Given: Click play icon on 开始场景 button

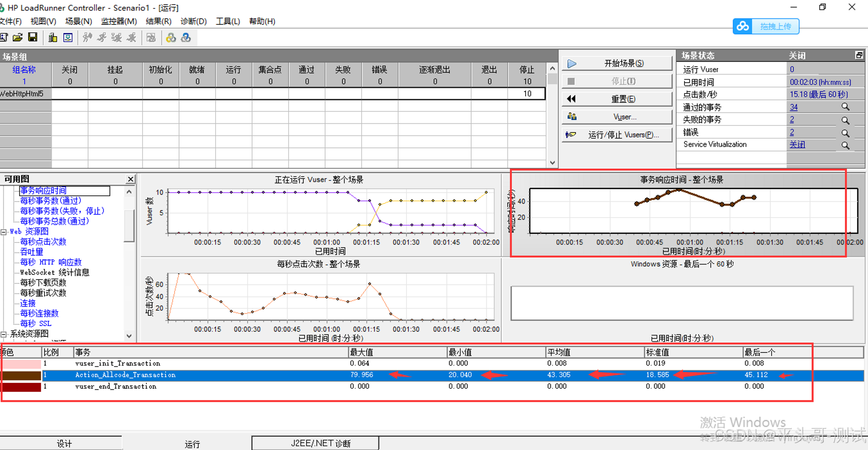Looking at the screenshot, I should coord(572,64).
